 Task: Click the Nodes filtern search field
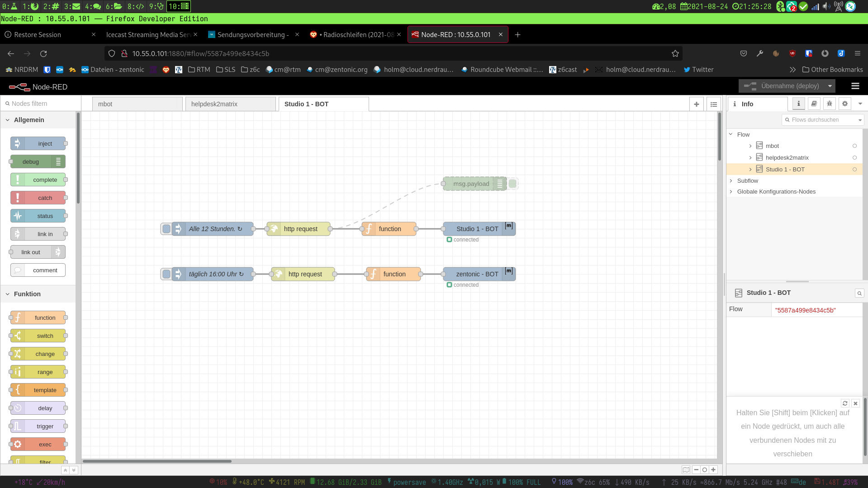[41, 103]
